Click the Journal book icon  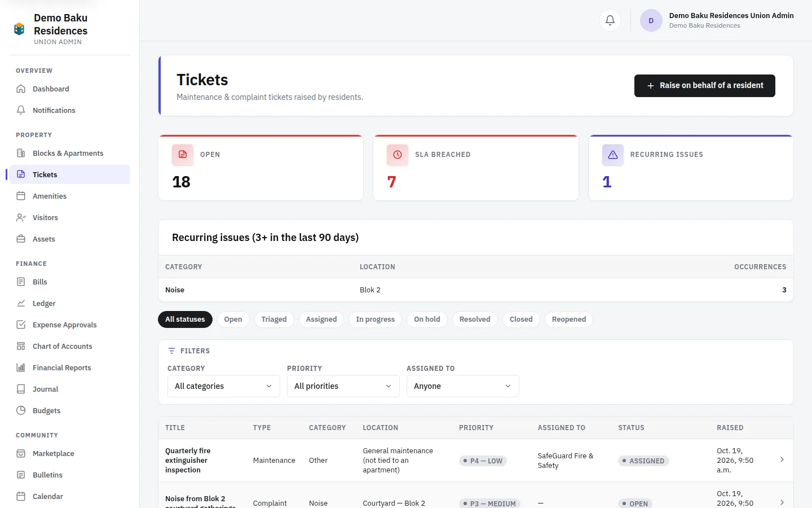click(x=21, y=389)
